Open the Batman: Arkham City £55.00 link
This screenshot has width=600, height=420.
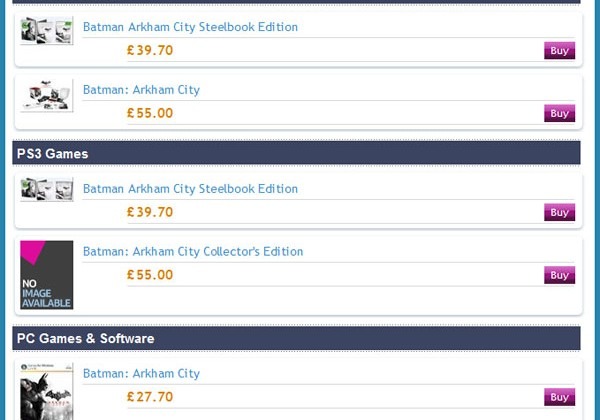pyautogui.click(x=141, y=90)
